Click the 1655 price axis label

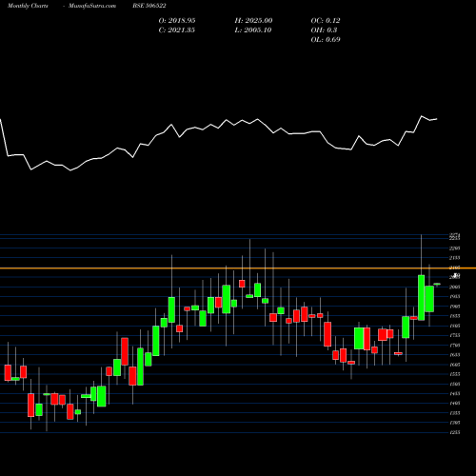[455, 355]
